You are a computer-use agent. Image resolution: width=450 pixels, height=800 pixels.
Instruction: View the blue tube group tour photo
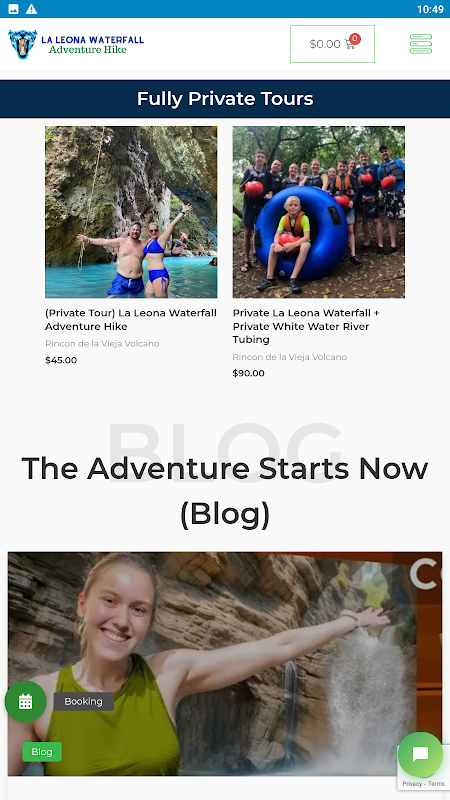pyautogui.click(x=319, y=212)
